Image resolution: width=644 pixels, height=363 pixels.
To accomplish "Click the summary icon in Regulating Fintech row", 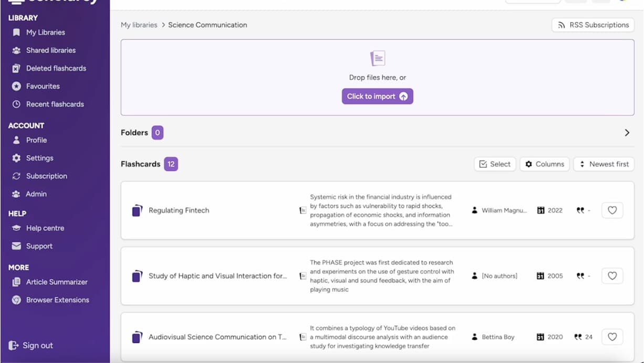I will (x=303, y=210).
